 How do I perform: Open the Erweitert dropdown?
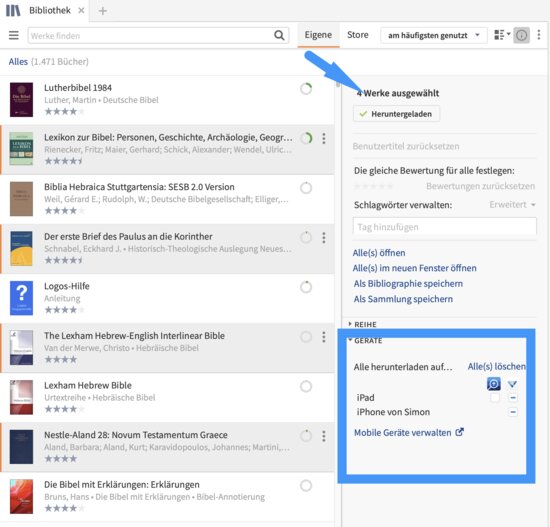coord(512,204)
